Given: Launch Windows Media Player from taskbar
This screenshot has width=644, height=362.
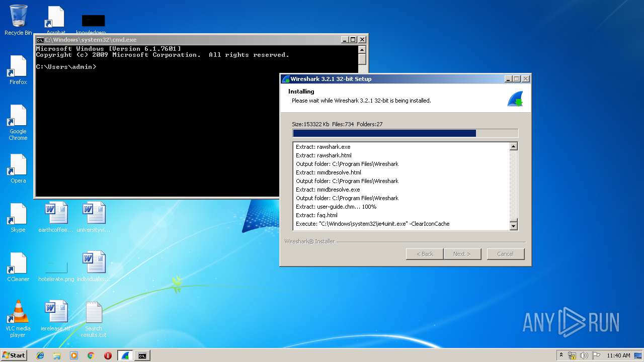Looking at the screenshot, I should [74, 355].
